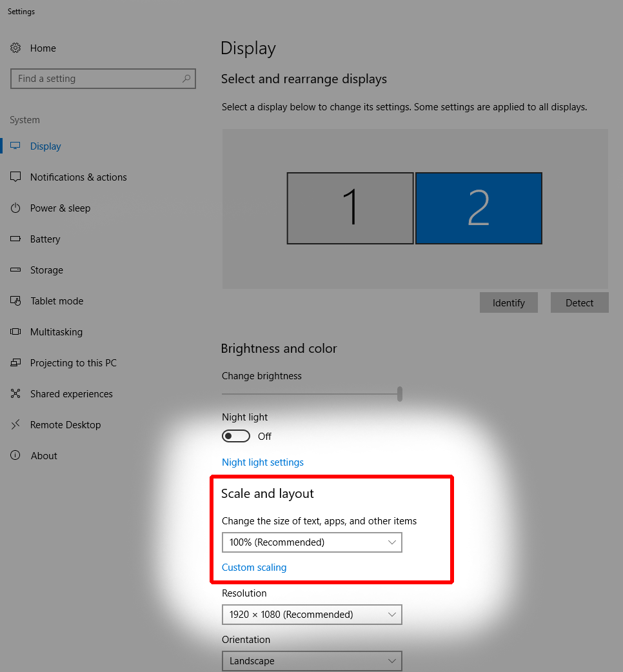Click the Power & sleep icon
This screenshot has width=623, height=672.
tap(15, 208)
